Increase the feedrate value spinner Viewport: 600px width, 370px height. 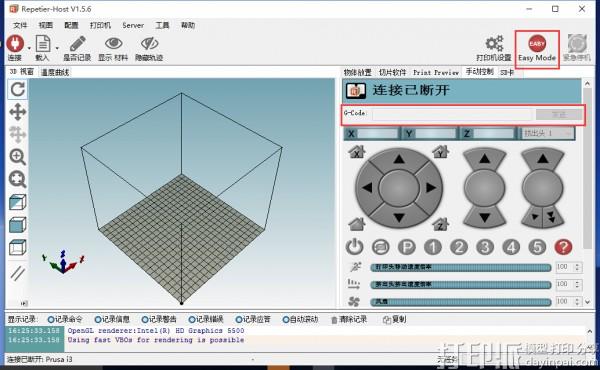coord(577,264)
